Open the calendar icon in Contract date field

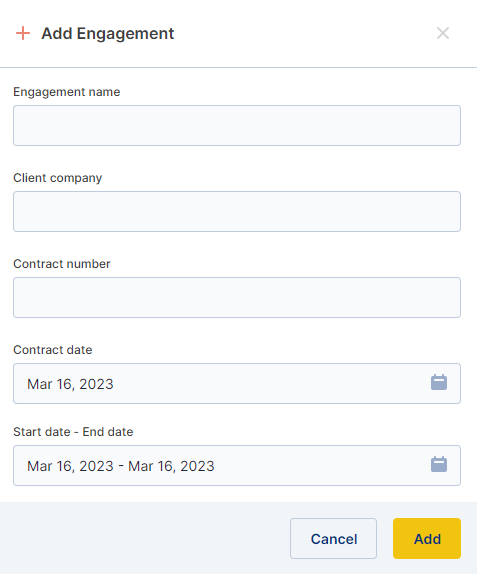click(x=439, y=383)
